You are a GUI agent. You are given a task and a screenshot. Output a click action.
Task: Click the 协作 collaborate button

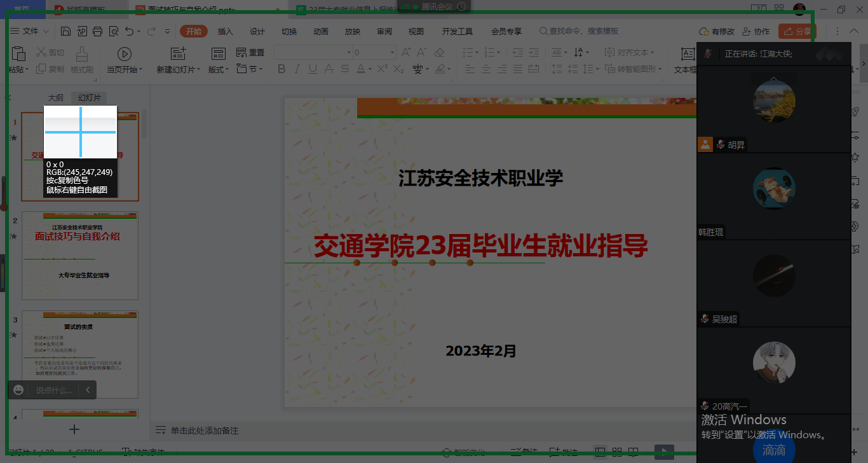point(756,31)
